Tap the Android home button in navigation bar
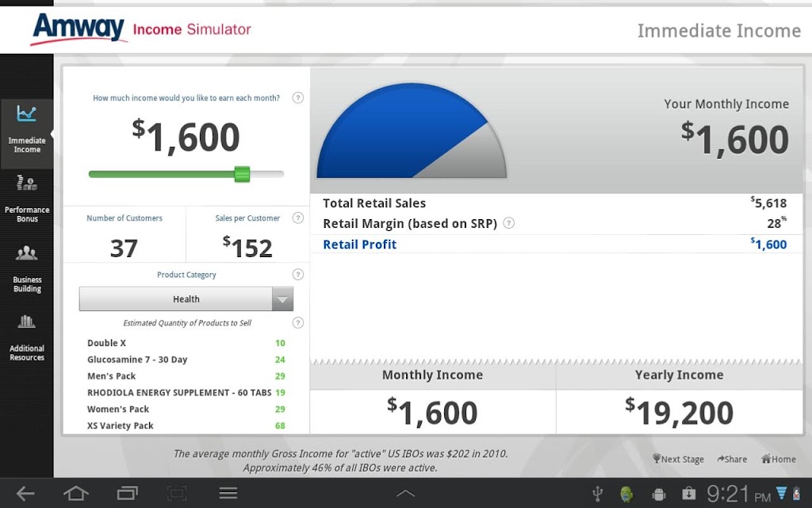The image size is (812, 508). click(x=75, y=493)
